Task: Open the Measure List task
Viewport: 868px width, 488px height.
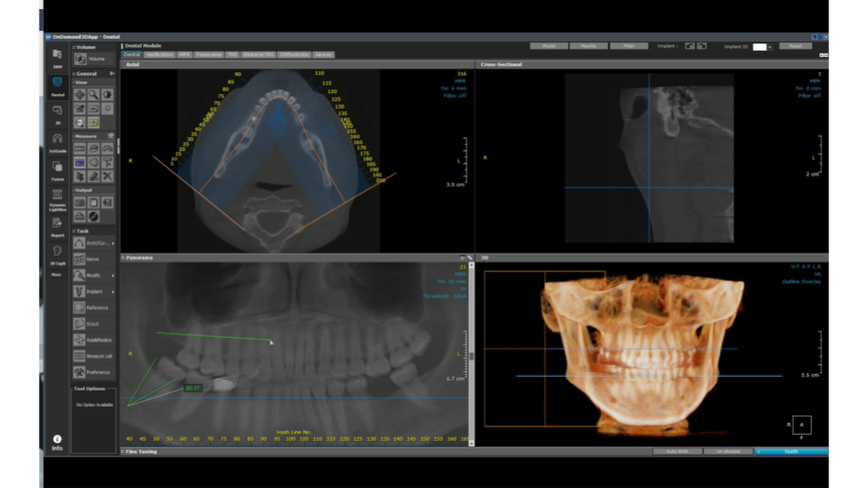Action: [93, 356]
